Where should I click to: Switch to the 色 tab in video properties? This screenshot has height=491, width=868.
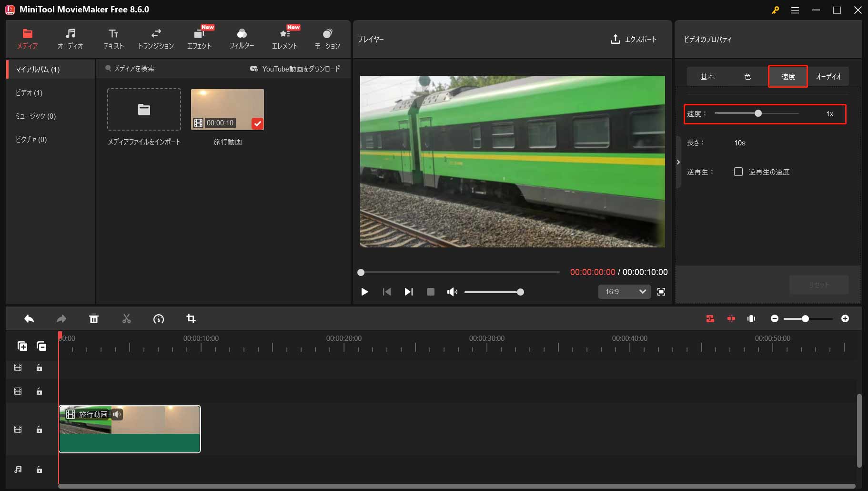point(747,76)
